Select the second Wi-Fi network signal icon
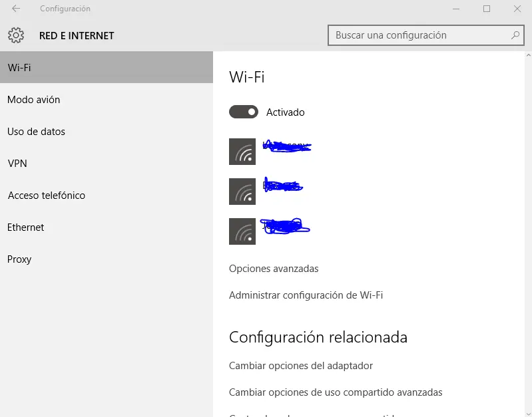 coord(242,192)
